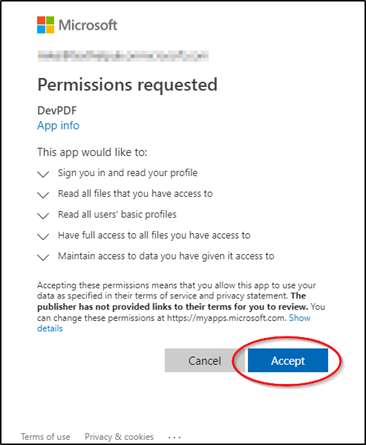Screen dimensions: 366x445
Task: Expand 'Read all users' basic profiles' chevron
Action: coord(43,216)
